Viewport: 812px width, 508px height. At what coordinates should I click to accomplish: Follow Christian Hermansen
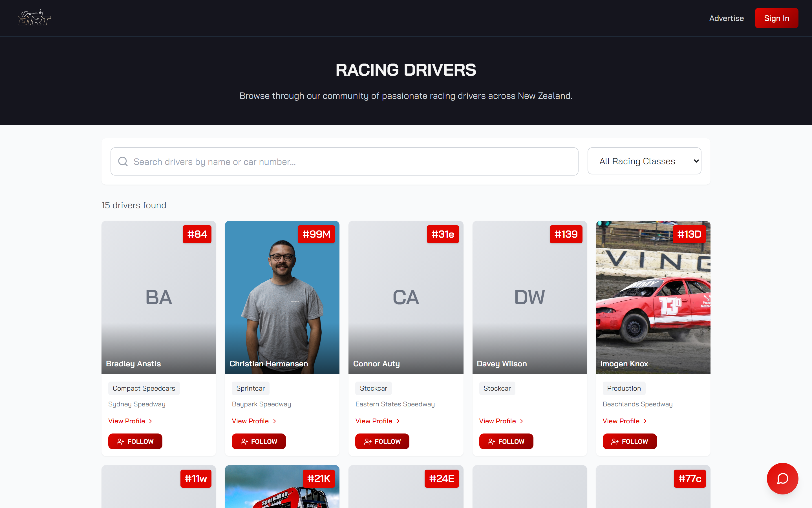(259, 441)
